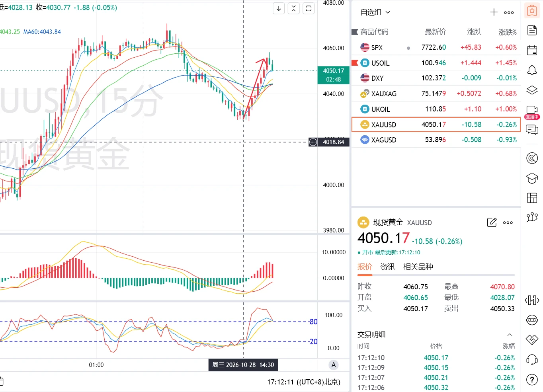Image resolution: width=543 pixels, height=392 pixels.
Task: Open the graduation cap learning icon
Action: pyautogui.click(x=532, y=178)
